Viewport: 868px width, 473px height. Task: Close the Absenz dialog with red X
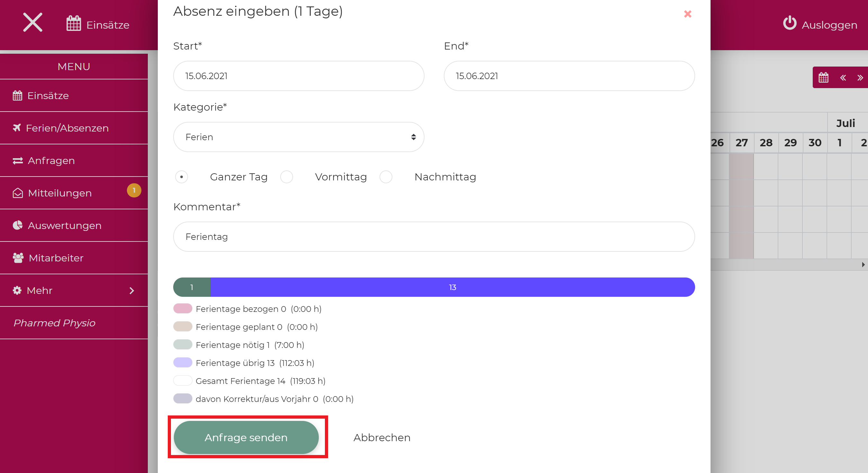[x=687, y=14]
